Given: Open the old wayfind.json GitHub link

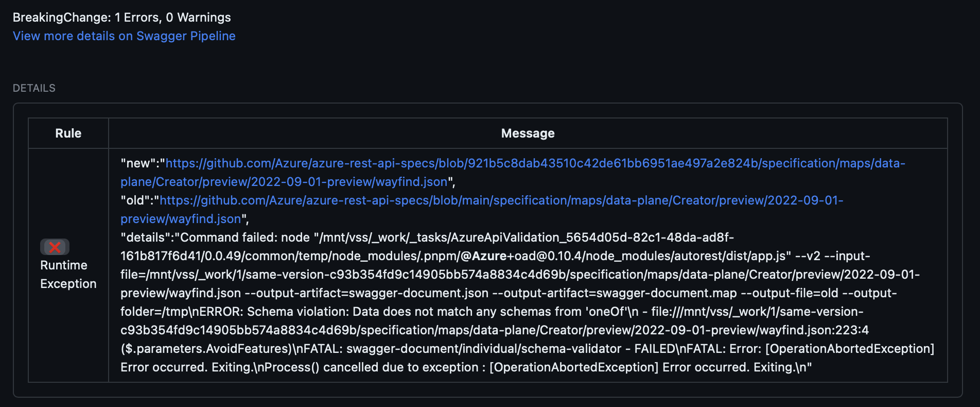Looking at the screenshot, I should pos(412,200).
